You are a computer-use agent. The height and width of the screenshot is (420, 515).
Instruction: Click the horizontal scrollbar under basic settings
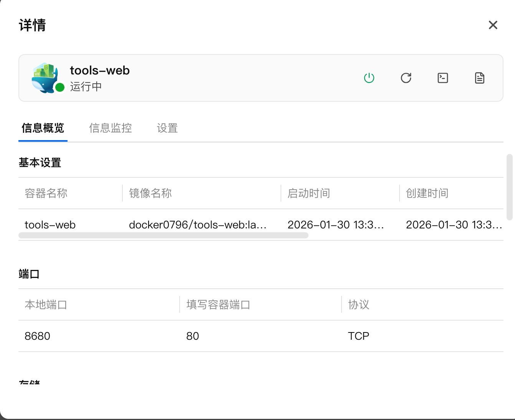coord(163,235)
